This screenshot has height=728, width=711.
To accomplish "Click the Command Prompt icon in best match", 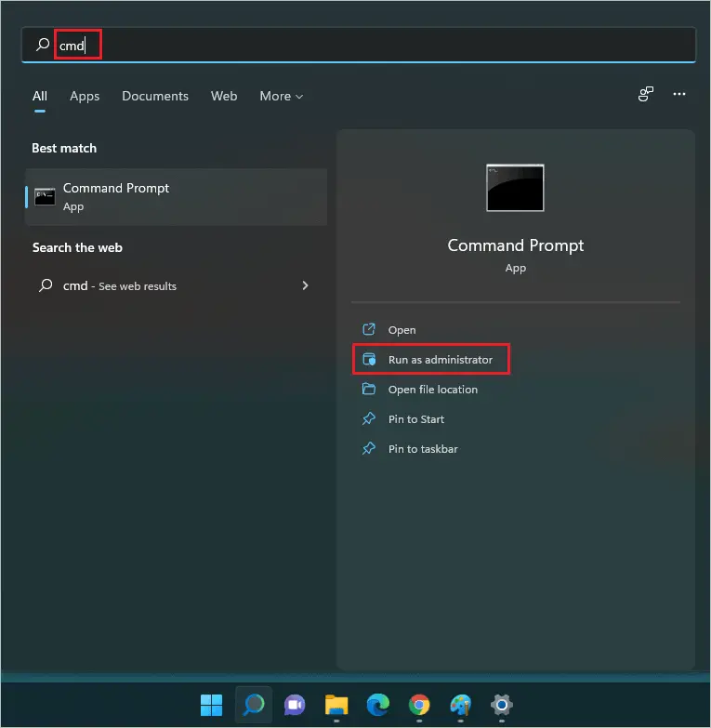I will pyautogui.click(x=45, y=197).
